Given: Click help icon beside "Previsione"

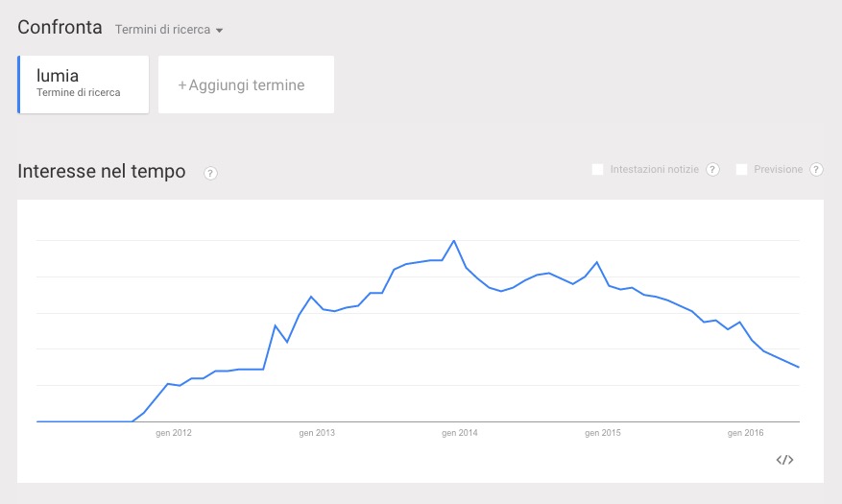Looking at the screenshot, I should click(816, 170).
